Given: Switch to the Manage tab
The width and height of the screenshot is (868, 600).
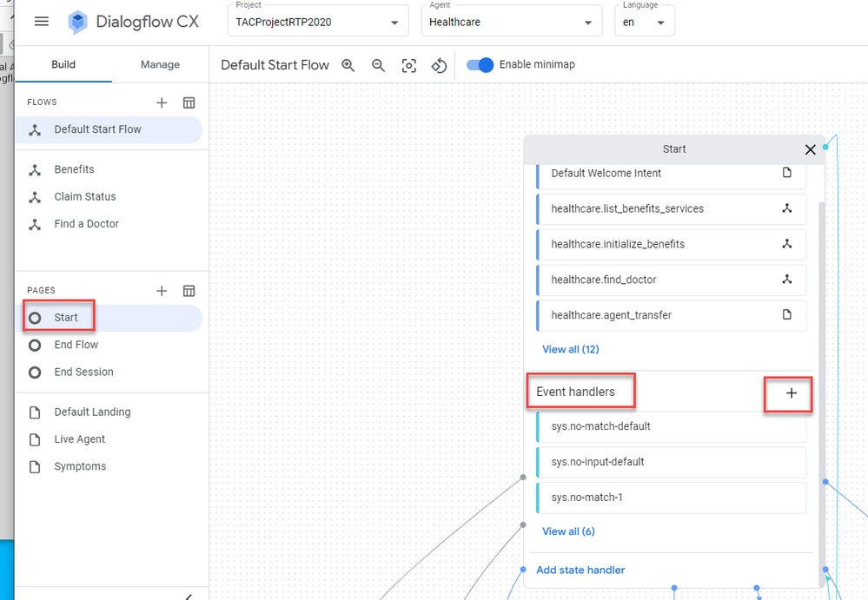Looking at the screenshot, I should [160, 65].
